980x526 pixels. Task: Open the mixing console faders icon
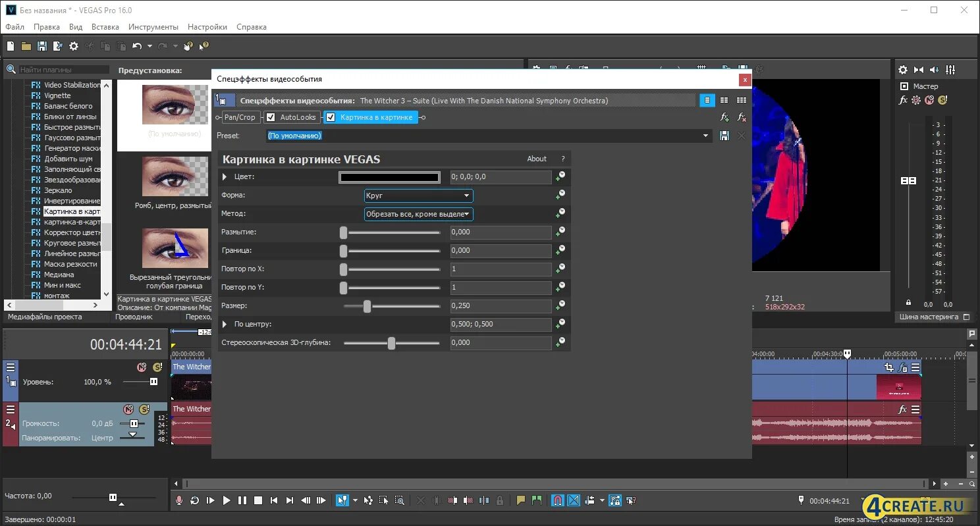[950, 70]
